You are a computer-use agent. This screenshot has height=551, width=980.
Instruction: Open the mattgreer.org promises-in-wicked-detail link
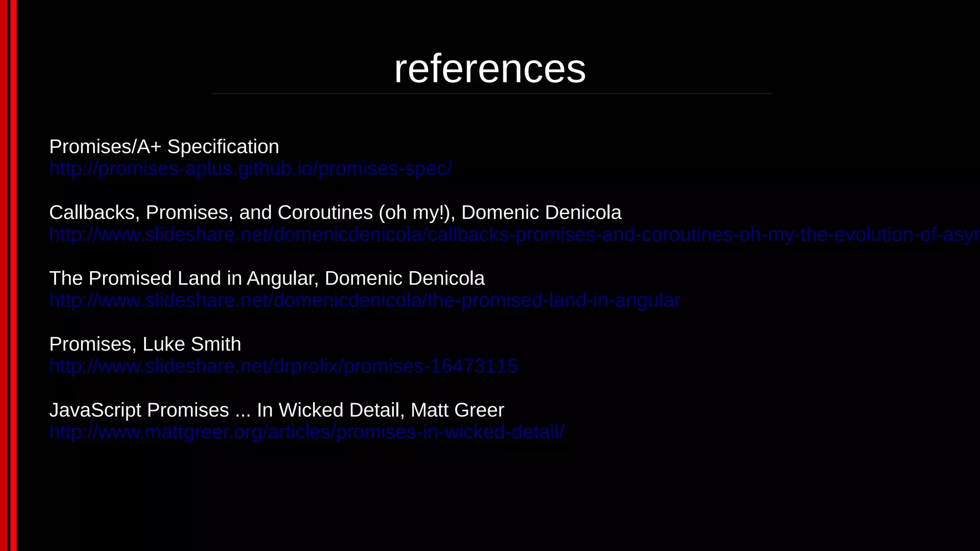(x=307, y=432)
